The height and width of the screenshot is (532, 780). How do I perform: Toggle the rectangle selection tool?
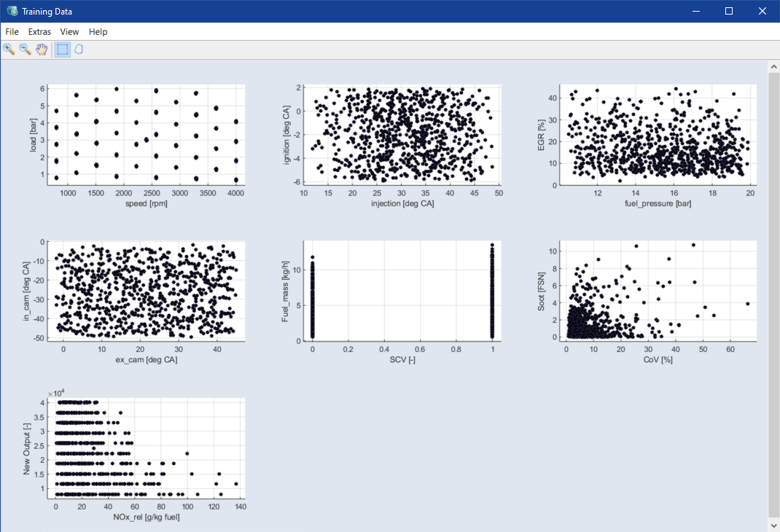pos(63,50)
